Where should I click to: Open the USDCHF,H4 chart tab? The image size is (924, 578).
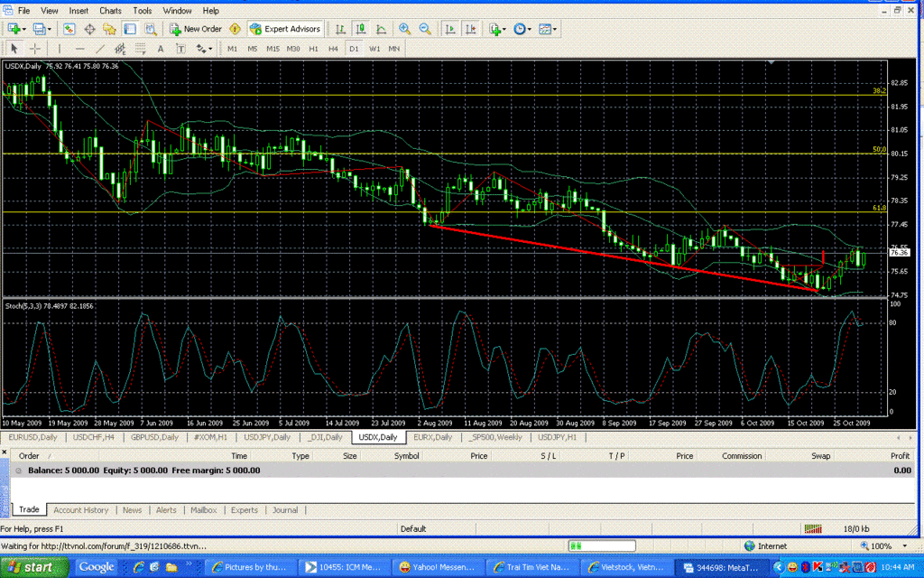tap(93, 437)
